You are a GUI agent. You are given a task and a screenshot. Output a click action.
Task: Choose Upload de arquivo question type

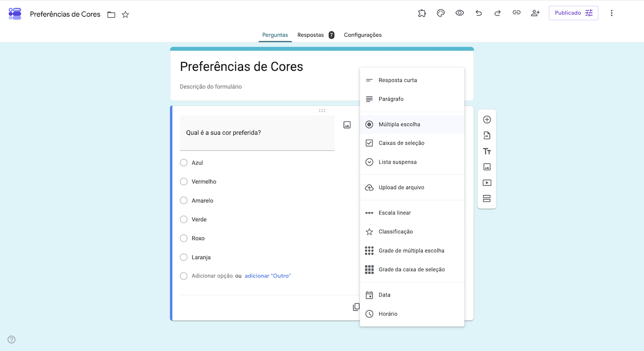(x=412, y=188)
